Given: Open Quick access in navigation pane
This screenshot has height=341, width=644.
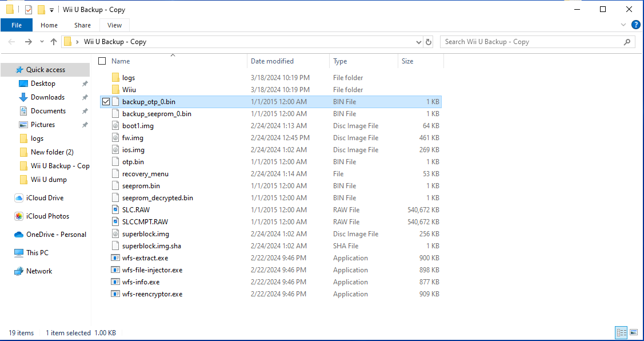Looking at the screenshot, I should click(x=46, y=70).
